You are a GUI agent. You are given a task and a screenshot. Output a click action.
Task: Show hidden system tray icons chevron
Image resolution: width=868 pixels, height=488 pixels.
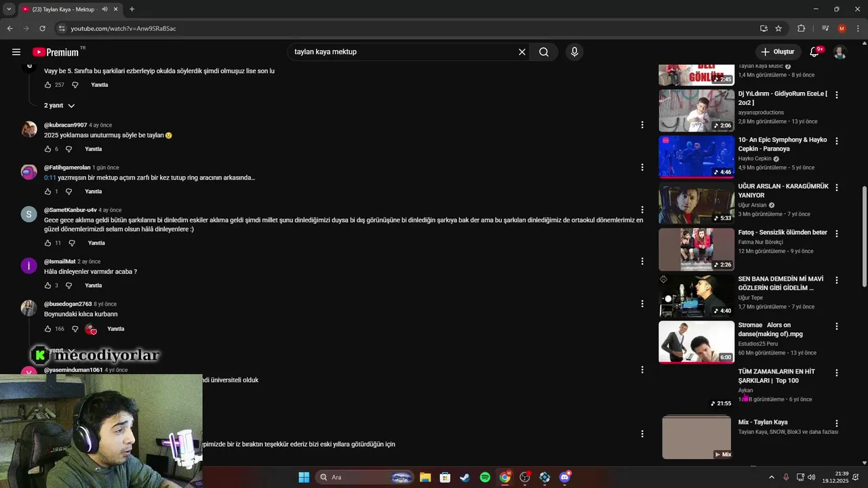[772, 477]
